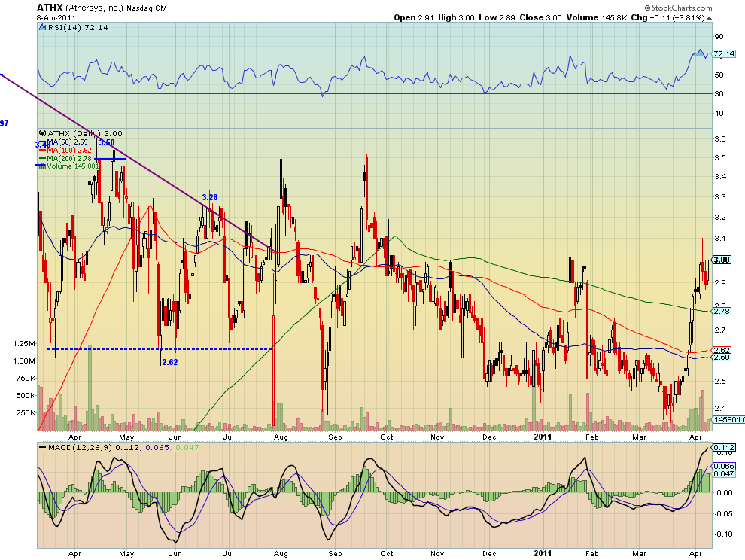Click the (Athersys, Inc.) company name
The image size is (745, 560).
click(x=95, y=8)
